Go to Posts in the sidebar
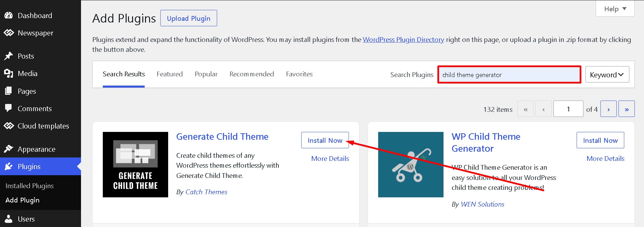 pyautogui.click(x=26, y=56)
